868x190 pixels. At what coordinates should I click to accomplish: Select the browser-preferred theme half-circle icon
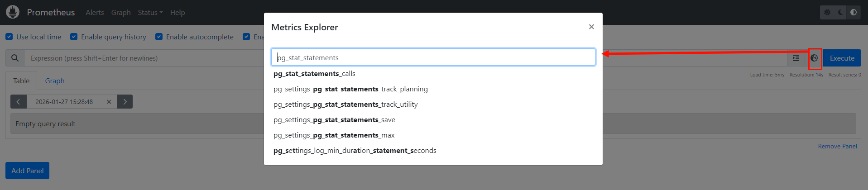(x=854, y=12)
